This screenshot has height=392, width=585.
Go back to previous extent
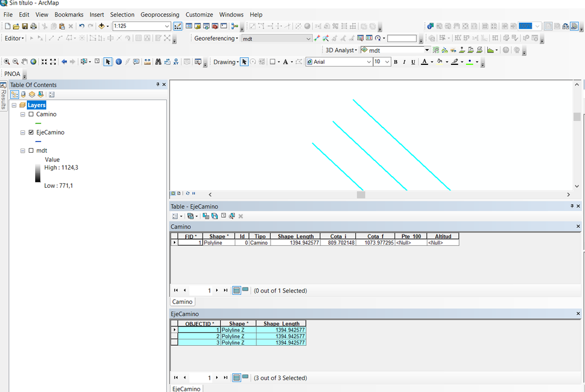64,62
